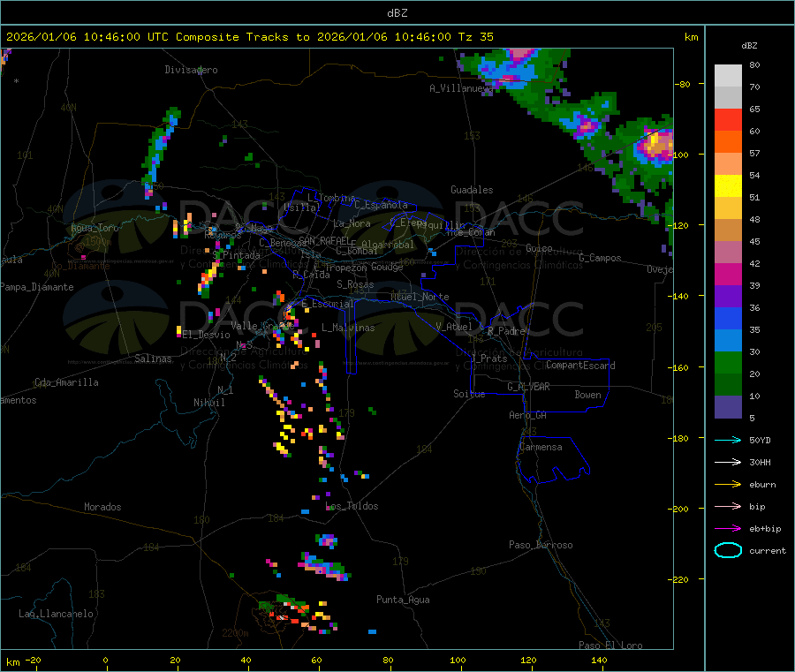Click the Nihuil map label
Screen dimensions: 795x672
point(208,403)
